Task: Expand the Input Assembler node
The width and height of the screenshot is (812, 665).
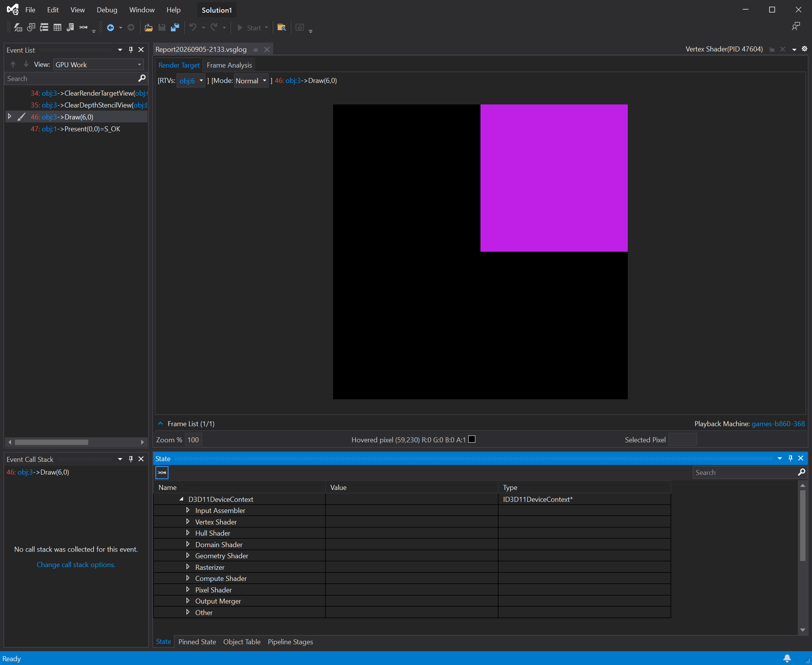Action: (x=188, y=510)
